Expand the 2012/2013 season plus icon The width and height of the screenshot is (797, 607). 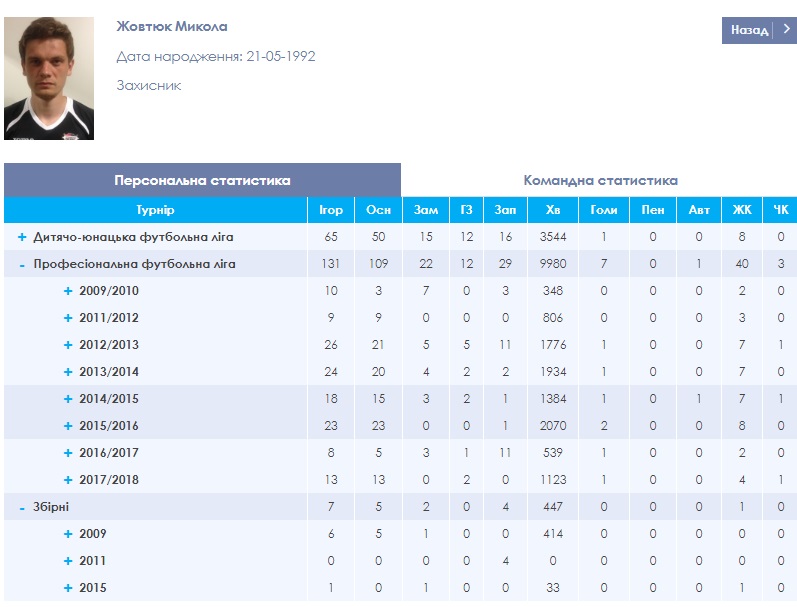point(68,345)
